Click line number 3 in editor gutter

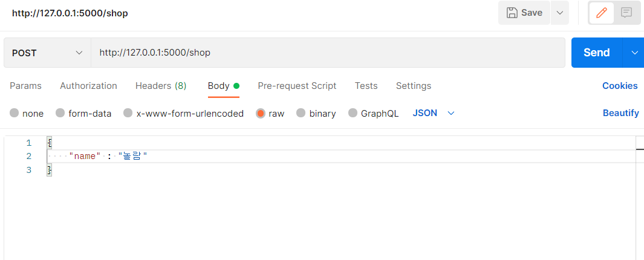[29, 170]
